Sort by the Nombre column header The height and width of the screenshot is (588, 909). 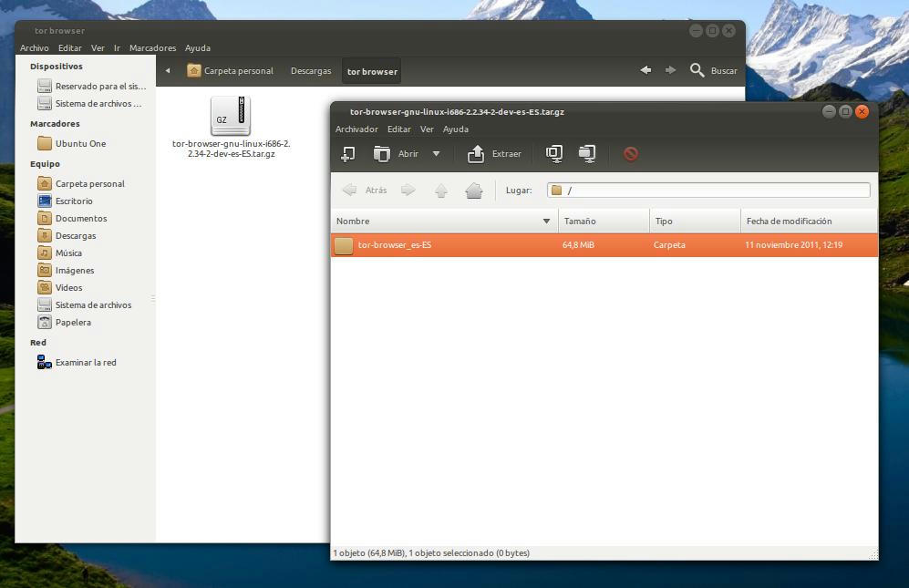tap(442, 222)
